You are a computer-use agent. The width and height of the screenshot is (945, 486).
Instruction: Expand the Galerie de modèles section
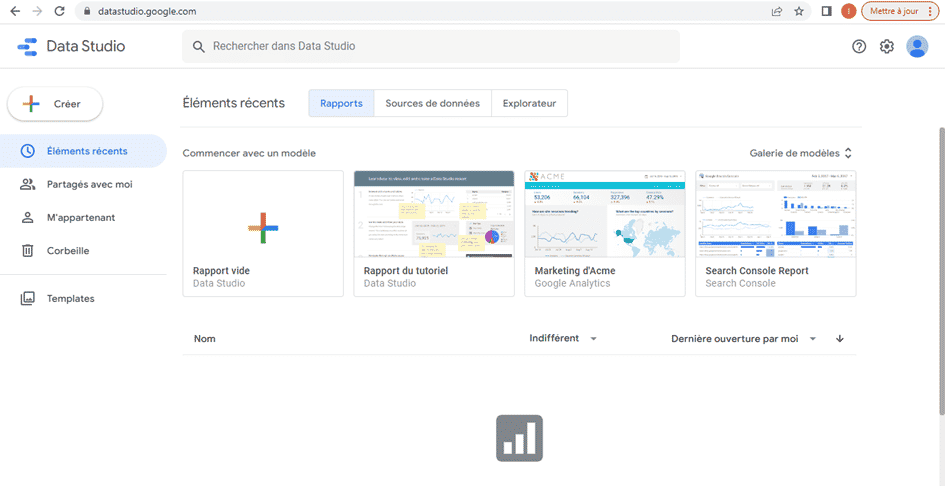pos(801,153)
